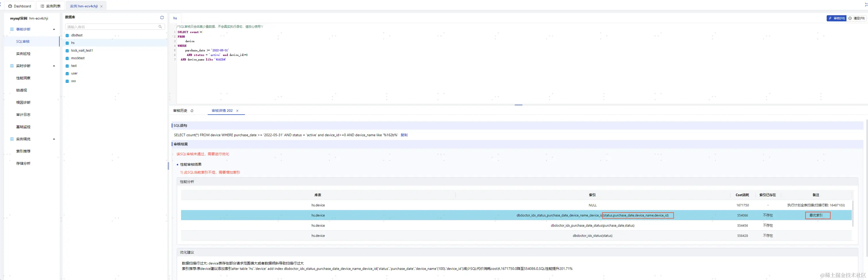Click the 最优索引 remark cell

816,215
